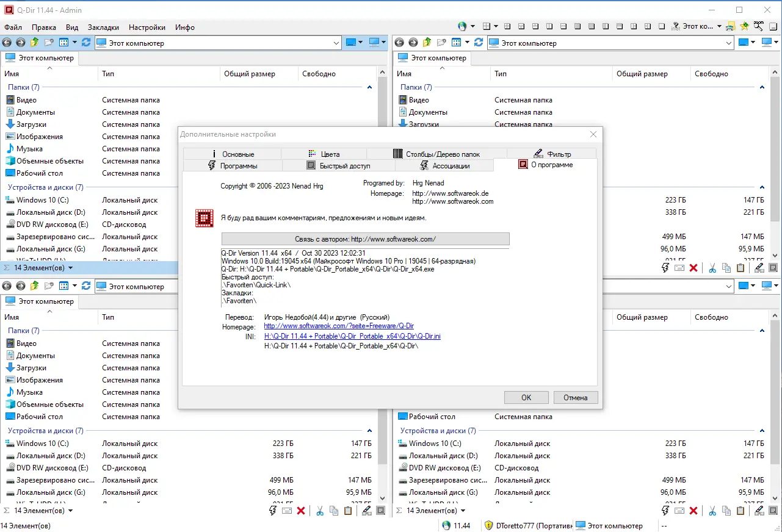Create a new folder in bottom-left pane
The image size is (782, 532).
pos(49,286)
